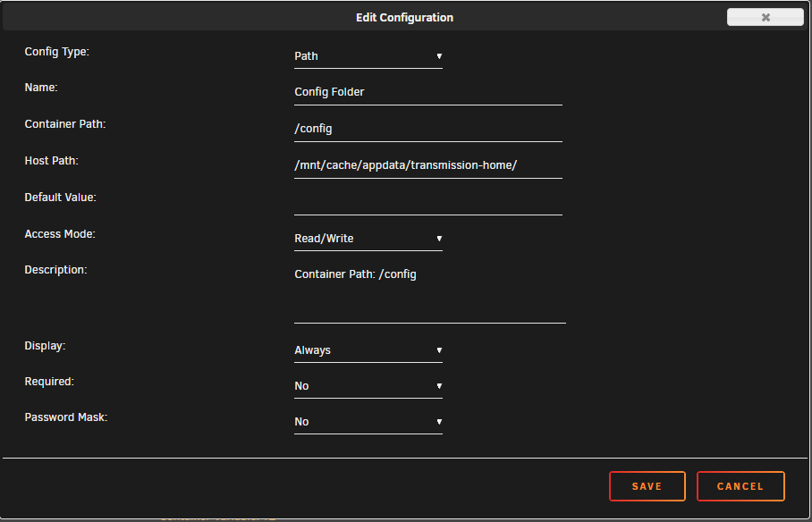The height and width of the screenshot is (522, 812).
Task: Click the arrow beside Path option
Action: pos(439,56)
